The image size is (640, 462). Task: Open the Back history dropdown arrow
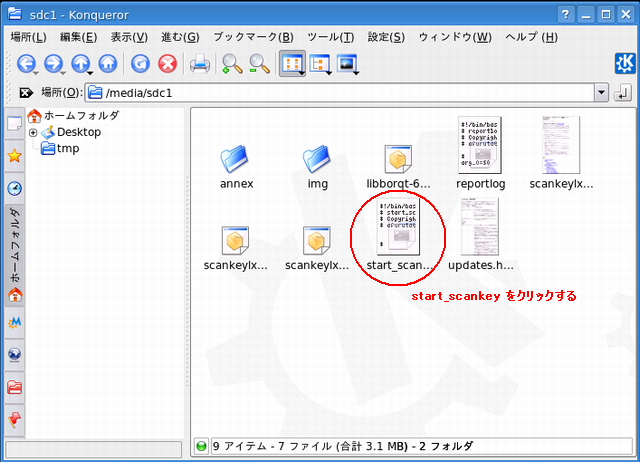pyautogui.click(x=36, y=73)
